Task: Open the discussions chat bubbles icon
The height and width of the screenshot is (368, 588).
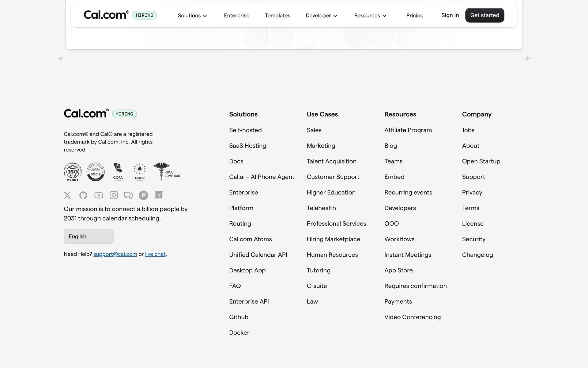Action: click(x=128, y=195)
